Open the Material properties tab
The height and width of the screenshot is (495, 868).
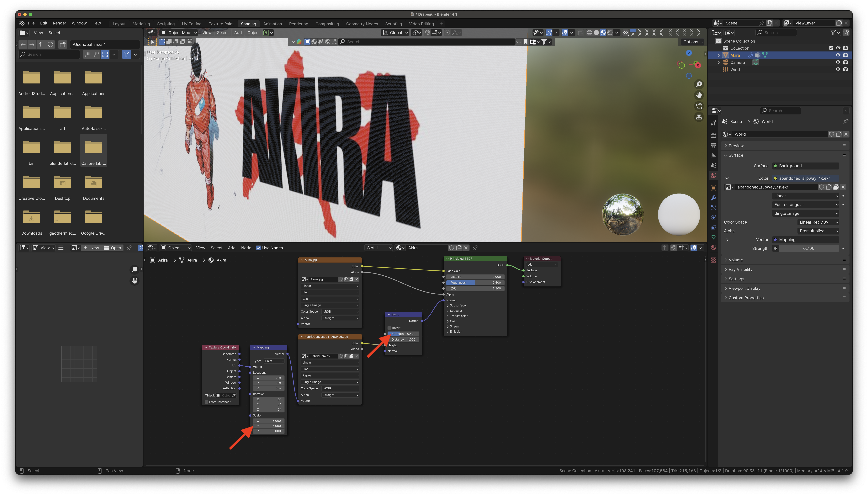pyautogui.click(x=713, y=247)
